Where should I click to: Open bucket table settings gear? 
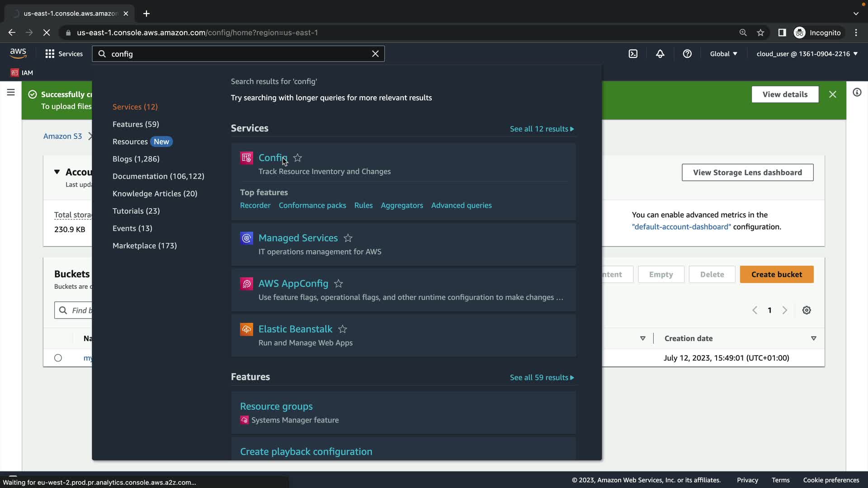coord(807,310)
